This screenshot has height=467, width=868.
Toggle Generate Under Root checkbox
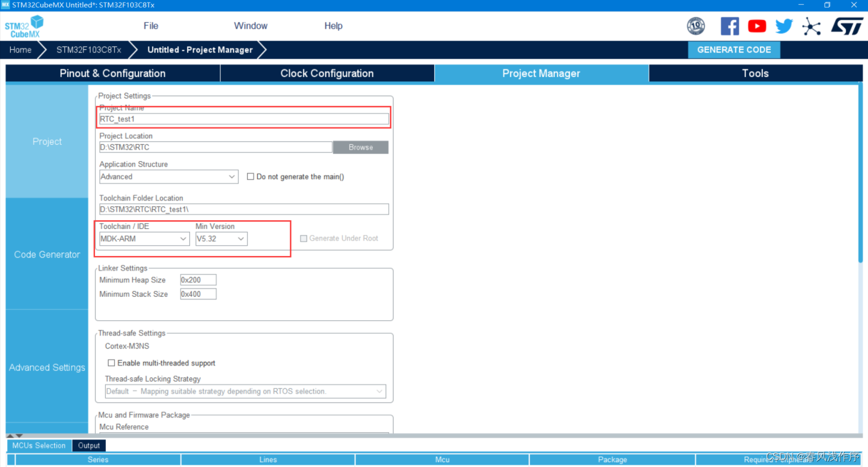click(x=303, y=239)
